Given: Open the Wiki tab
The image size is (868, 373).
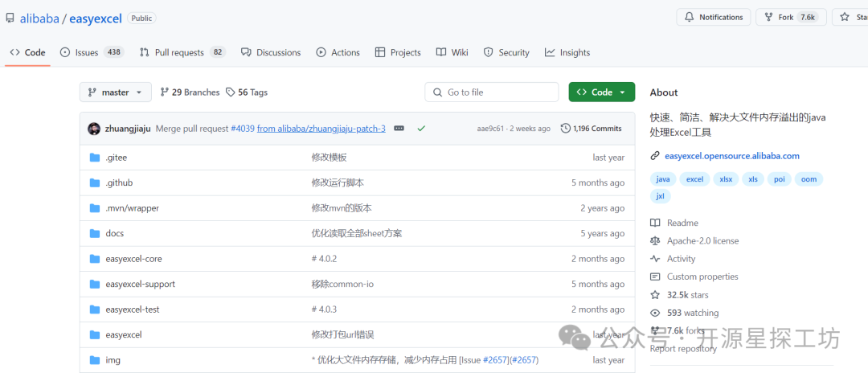Looking at the screenshot, I should coord(452,52).
